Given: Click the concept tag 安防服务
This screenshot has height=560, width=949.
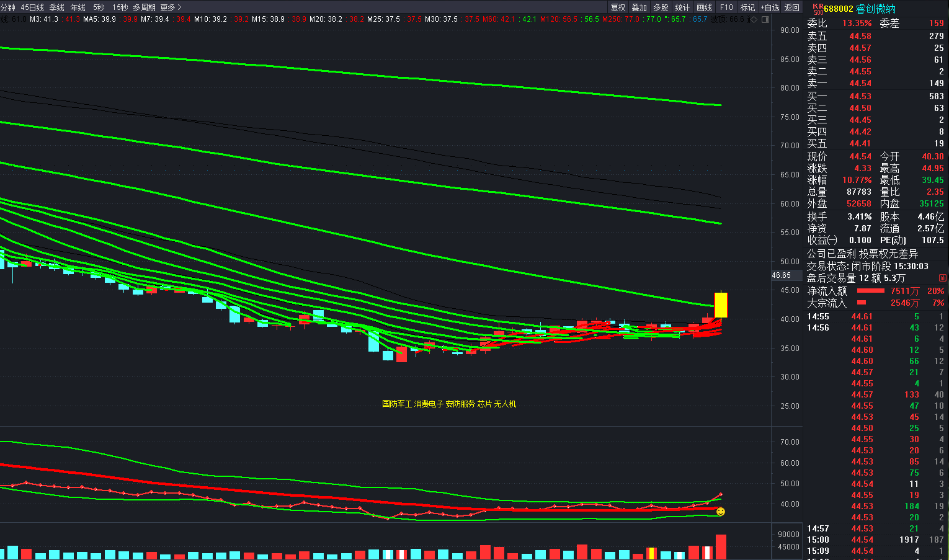Looking at the screenshot, I should pyautogui.click(x=460, y=404).
